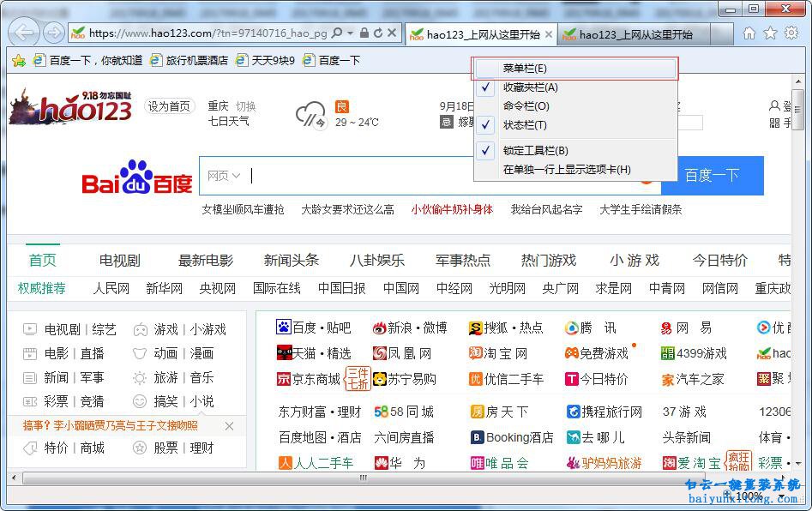Image resolution: width=812 pixels, height=511 pixels.
Task: Select 菜单栏 in the context menu
Action: pyautogui.click(x=525, y=68)
